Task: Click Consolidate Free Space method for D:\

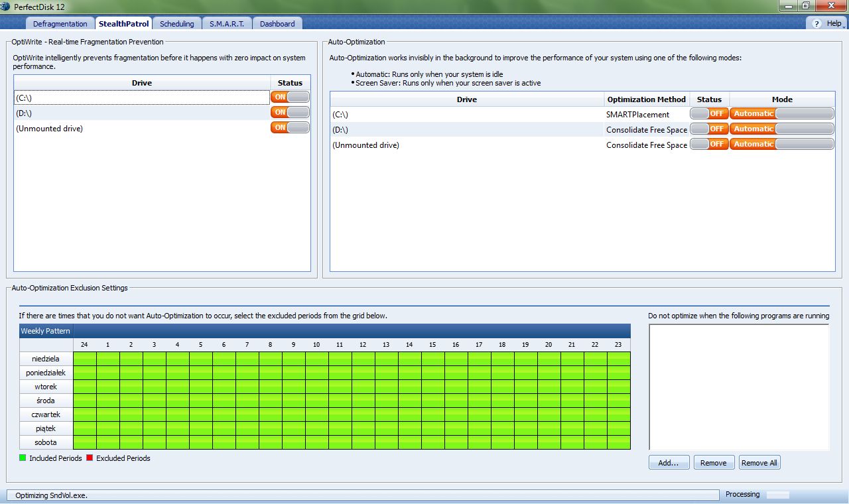Action: 647,130
